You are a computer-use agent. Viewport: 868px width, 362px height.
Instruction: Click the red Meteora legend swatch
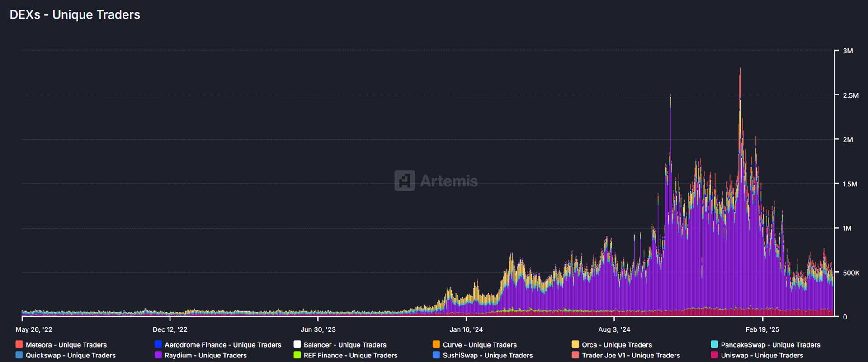pos(19,344)
